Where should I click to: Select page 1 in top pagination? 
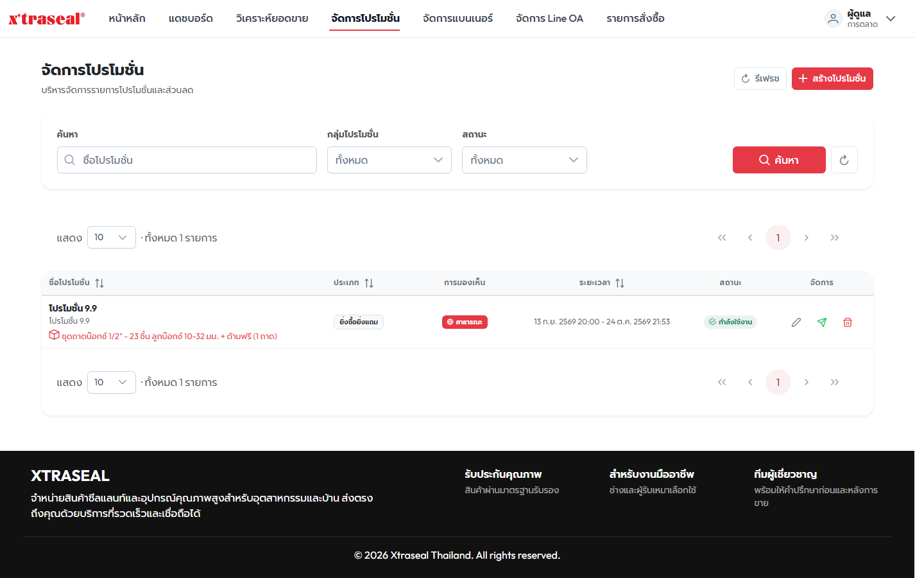click(x=778, y=238)
